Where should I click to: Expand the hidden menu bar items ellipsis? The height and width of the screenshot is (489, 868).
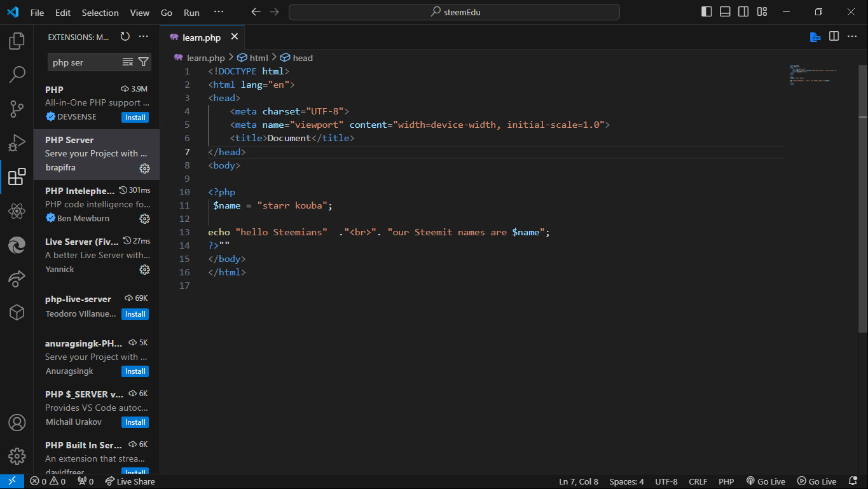click(219, 12)
